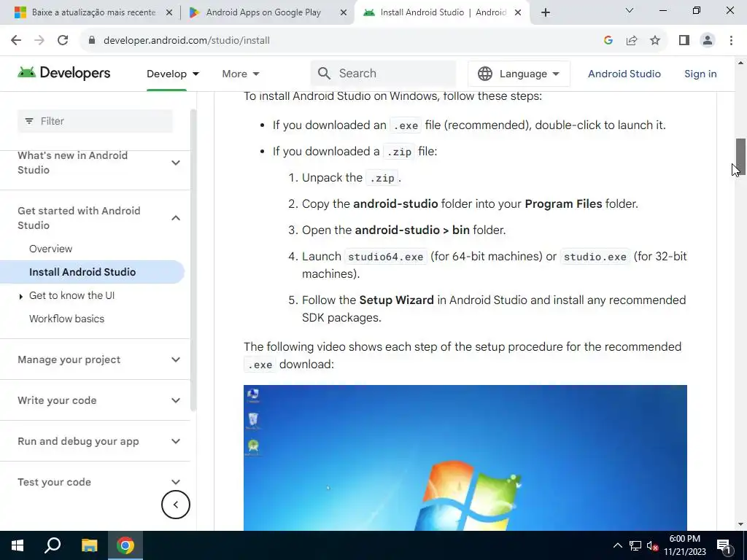
Task: Click the padlock site info icon
Action: point(92,41)
